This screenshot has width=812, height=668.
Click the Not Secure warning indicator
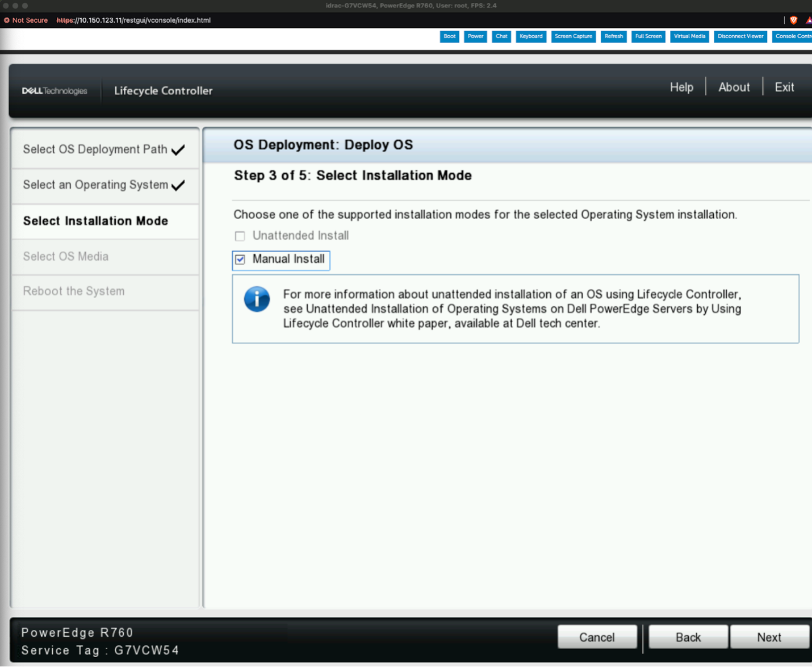tap(26, 20)
